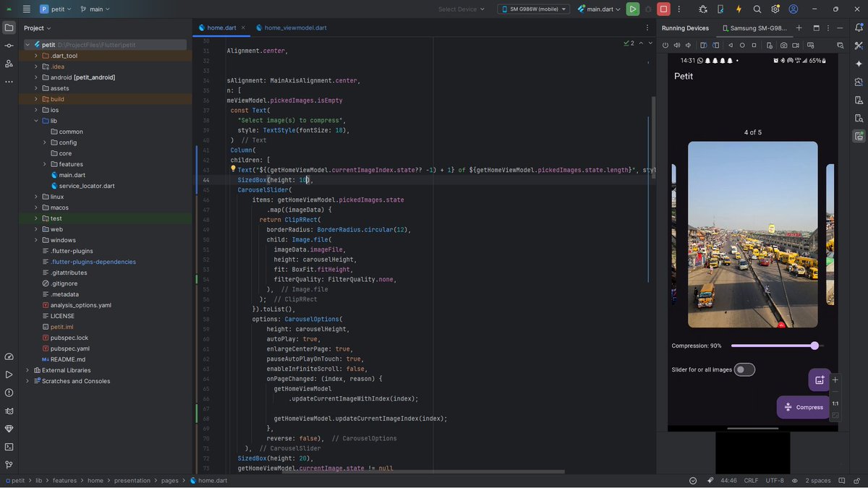Open the Problems tool window
868x488 pixels.
click(x=9, y=393)
